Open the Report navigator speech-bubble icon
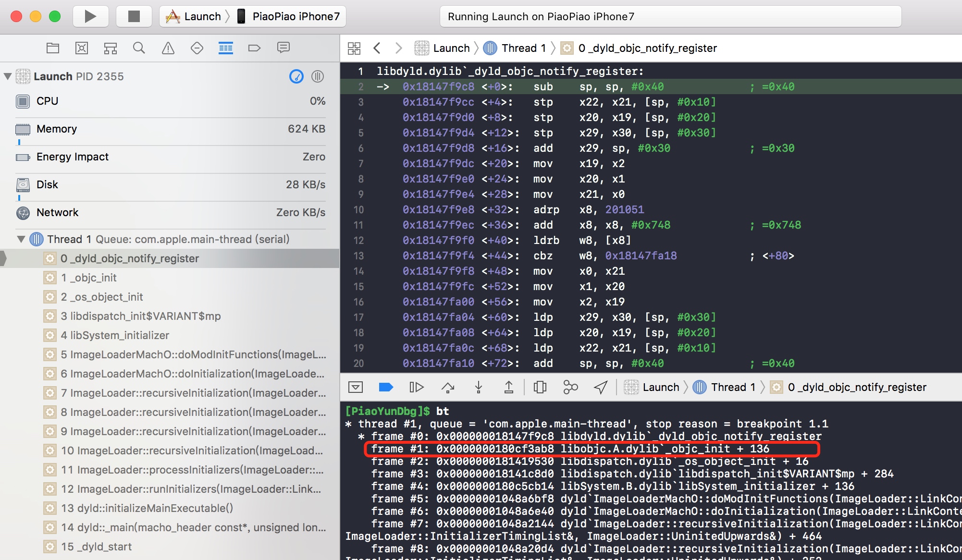Viewport: 962px width, 560px height. [284, 48]
